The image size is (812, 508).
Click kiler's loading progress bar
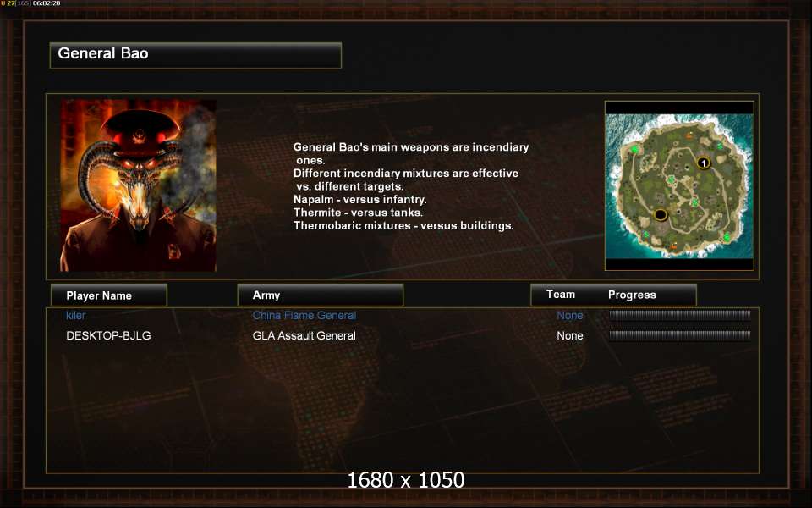click(680, 315)
